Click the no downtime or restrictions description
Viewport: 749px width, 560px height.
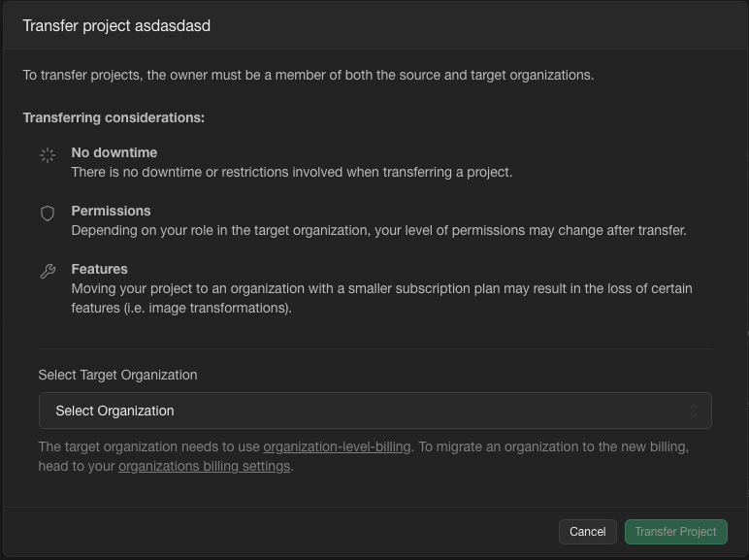pyautogui.click(x=291, y=172)
